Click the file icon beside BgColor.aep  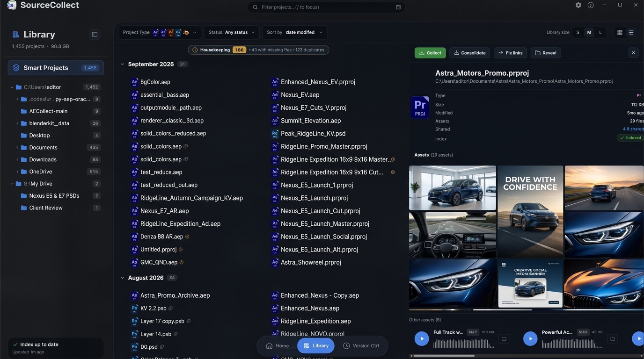[x=135, y=82]
